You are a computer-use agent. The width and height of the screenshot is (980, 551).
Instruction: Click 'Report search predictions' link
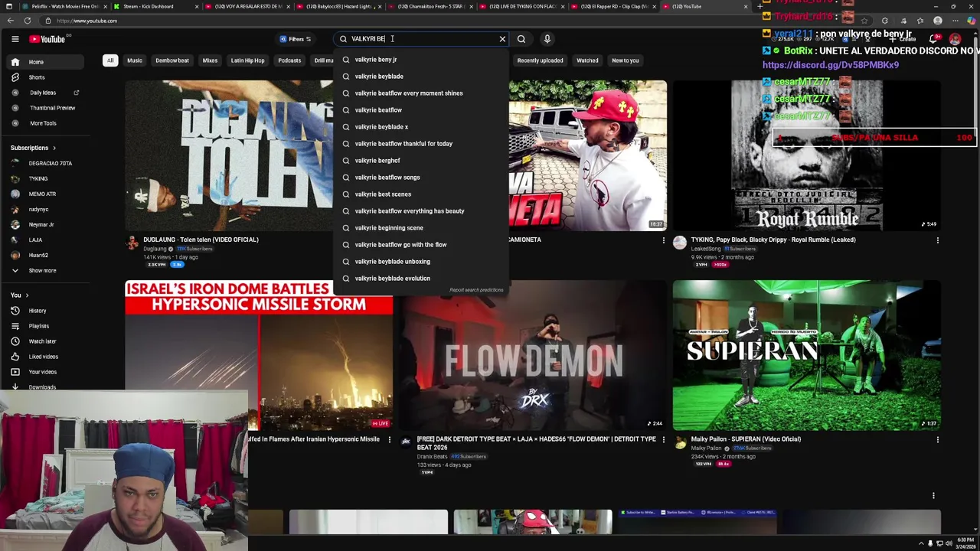click(476, 290)
